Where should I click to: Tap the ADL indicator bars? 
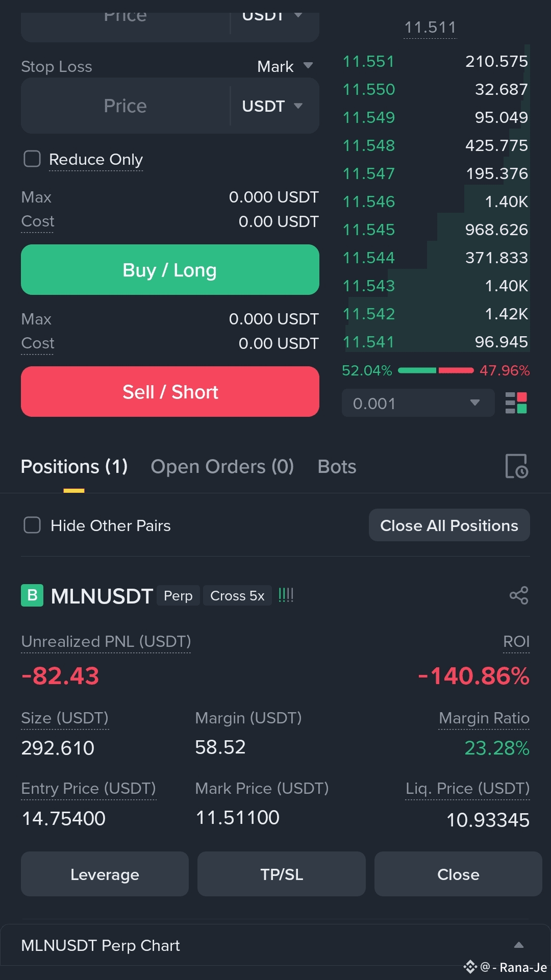coord(286,595)
